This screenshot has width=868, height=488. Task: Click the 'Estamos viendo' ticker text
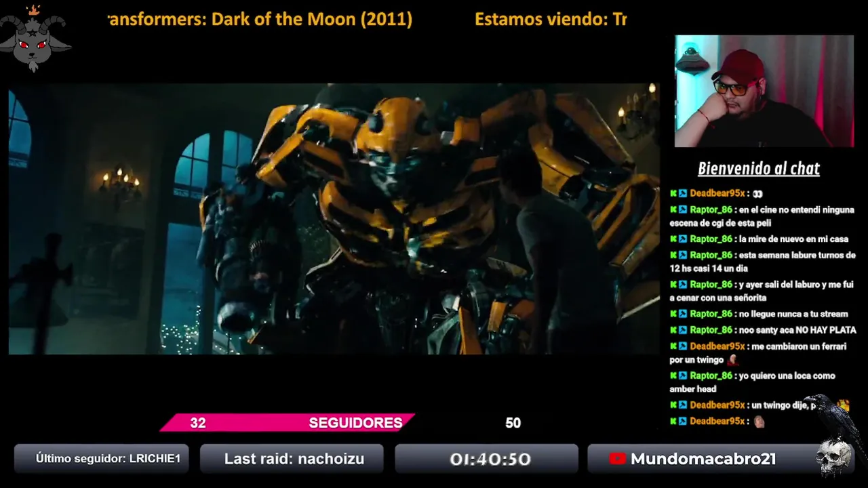pos(551,19)
